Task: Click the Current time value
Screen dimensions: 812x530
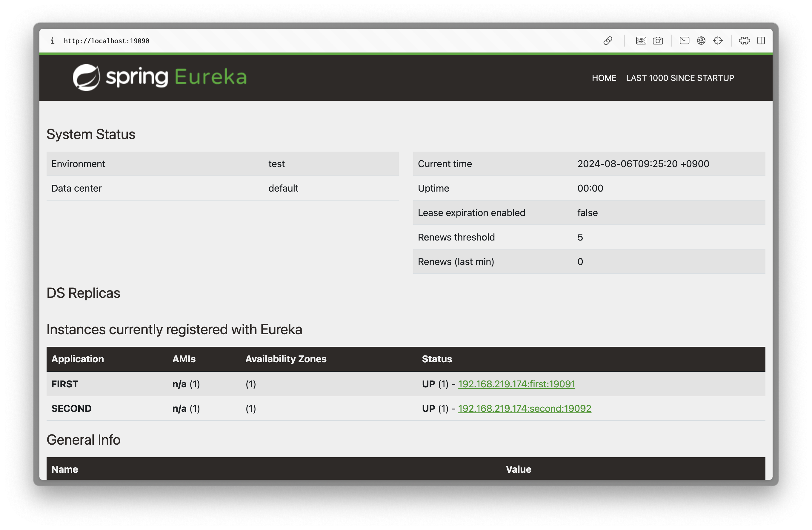Action: (x=643, y=164)
